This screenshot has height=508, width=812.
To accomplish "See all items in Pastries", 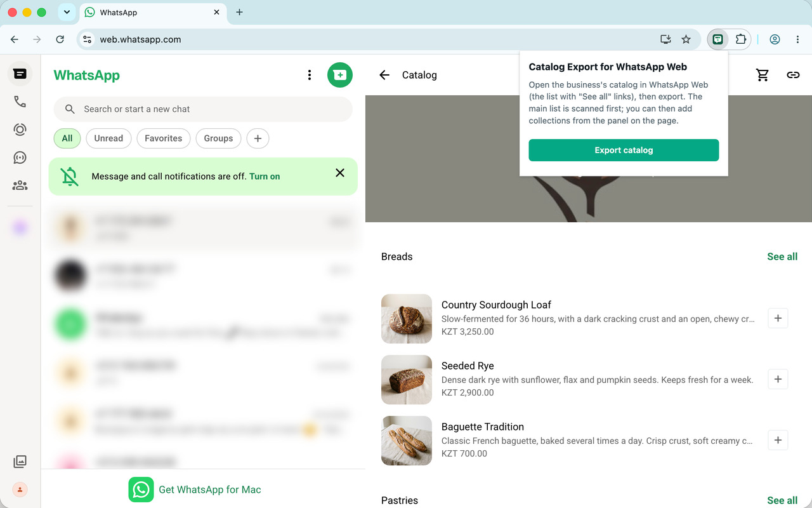I will [x=782, y=500].
